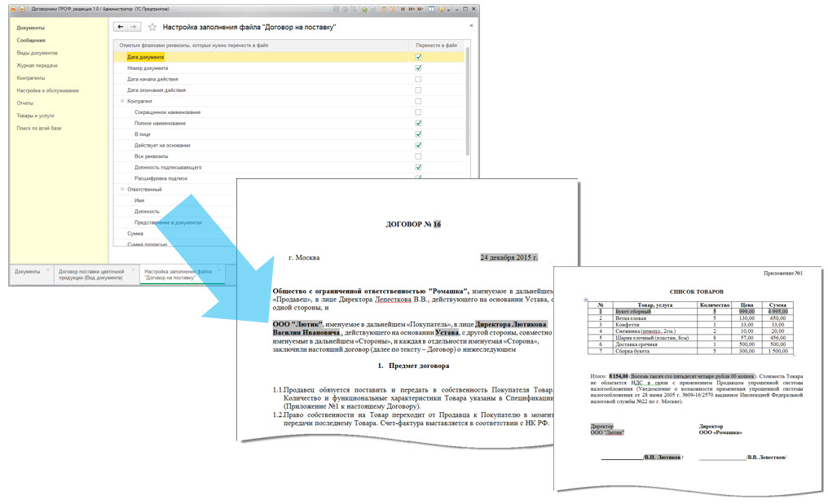
Task: Select the Действует на основании row
Action: coord(288,145)
